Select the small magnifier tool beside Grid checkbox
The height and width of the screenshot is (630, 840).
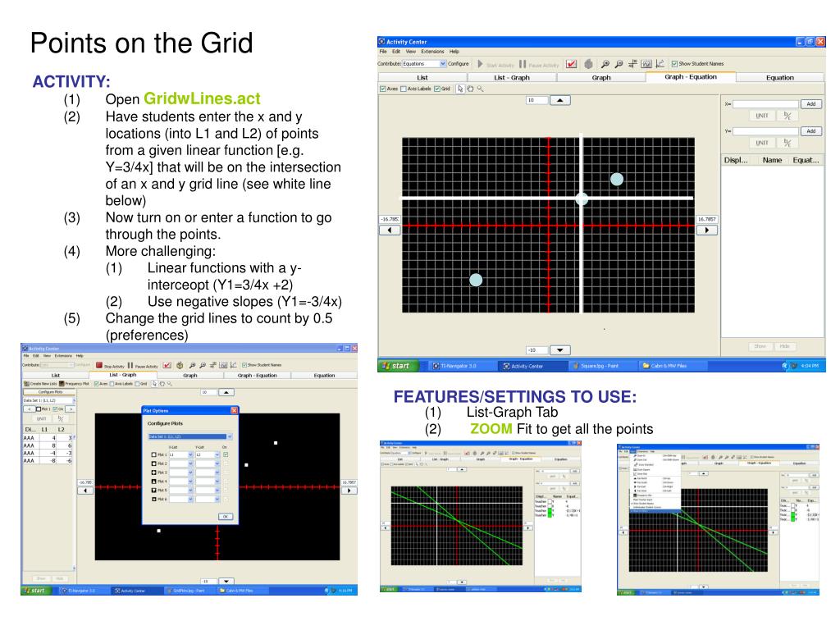[x=480, y=89]
